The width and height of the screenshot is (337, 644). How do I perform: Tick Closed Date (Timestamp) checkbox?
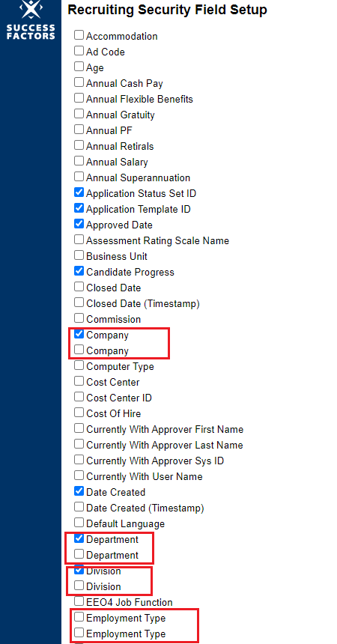(x=79, y=303)
